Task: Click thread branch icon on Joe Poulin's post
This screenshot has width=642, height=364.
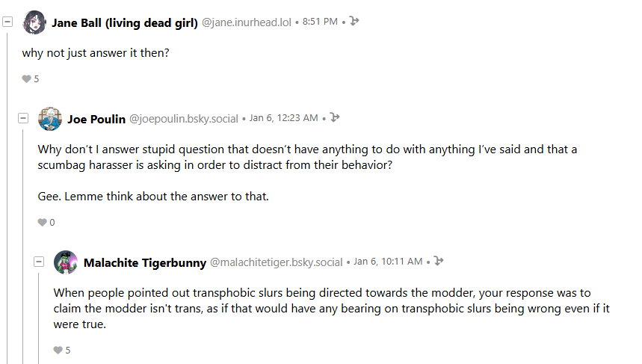Action: point(334,118)
